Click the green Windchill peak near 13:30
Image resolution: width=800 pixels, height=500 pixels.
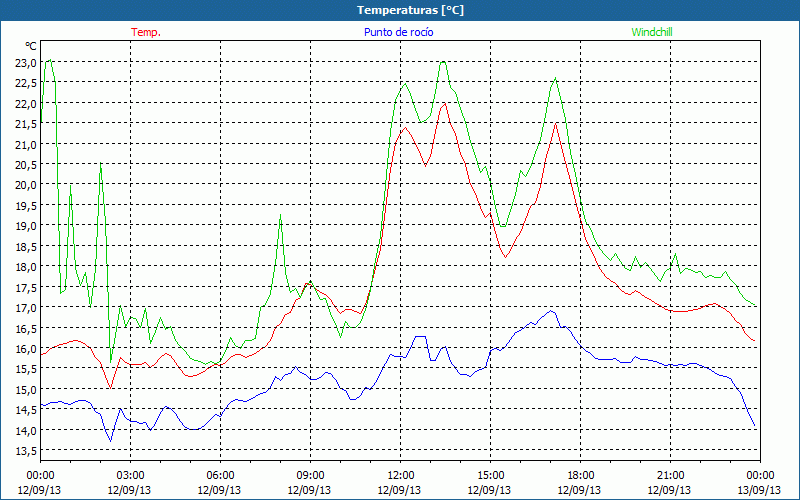point(443,62)
